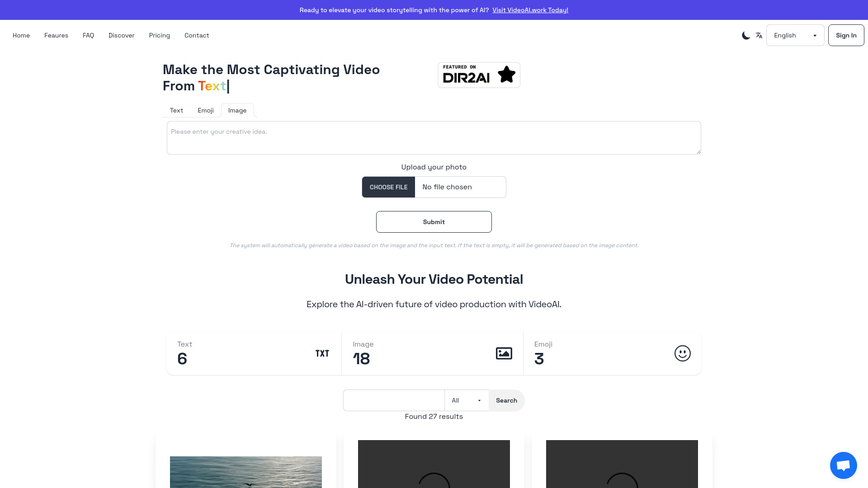The height and width of the screenshot is (488, 868).
Task: Click the Emoji smiley face icon
Action: click(682, 353)
